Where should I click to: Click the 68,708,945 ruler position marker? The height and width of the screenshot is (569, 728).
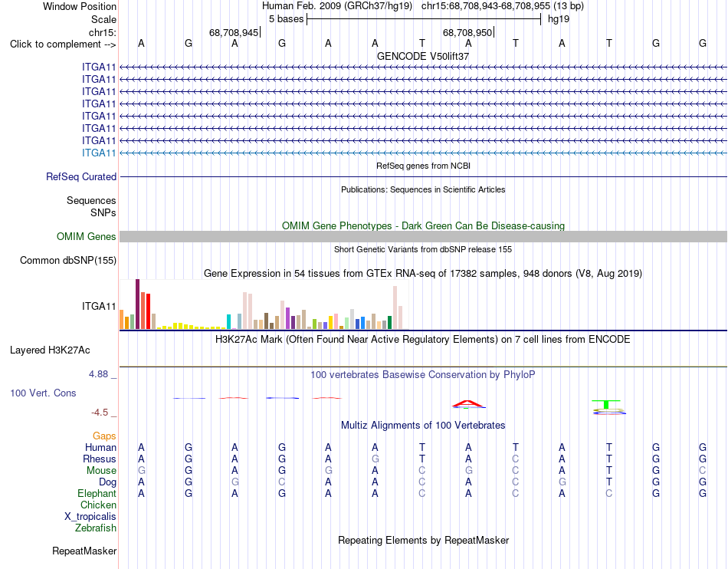coord(234,32)
